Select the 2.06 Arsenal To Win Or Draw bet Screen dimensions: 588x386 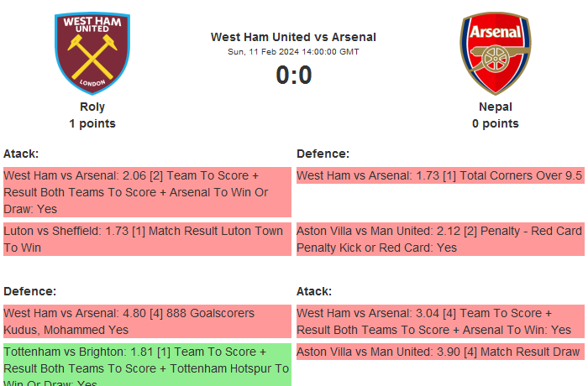coord(147,192)
